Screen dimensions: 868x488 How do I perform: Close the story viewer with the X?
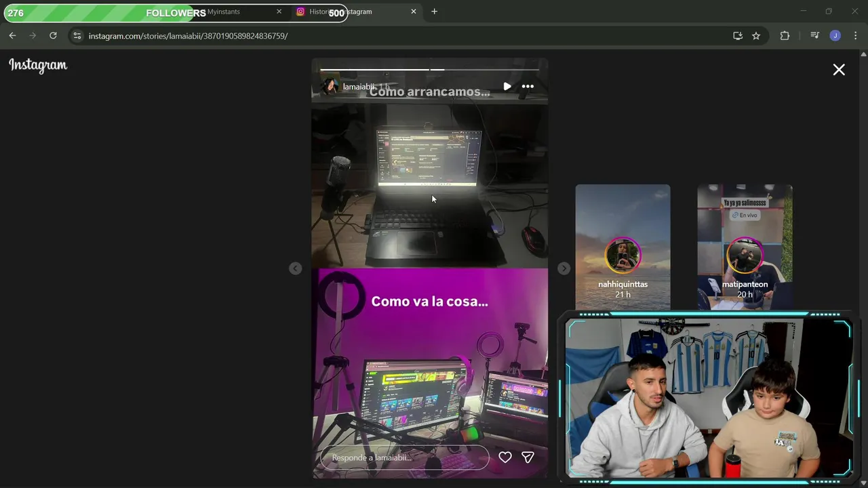click(839, 70)
